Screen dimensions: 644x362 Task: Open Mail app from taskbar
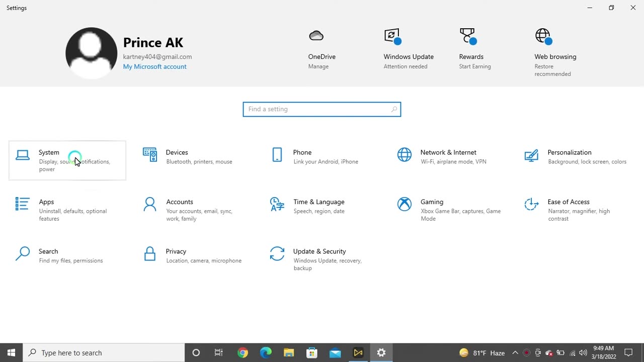pos(335,352)
